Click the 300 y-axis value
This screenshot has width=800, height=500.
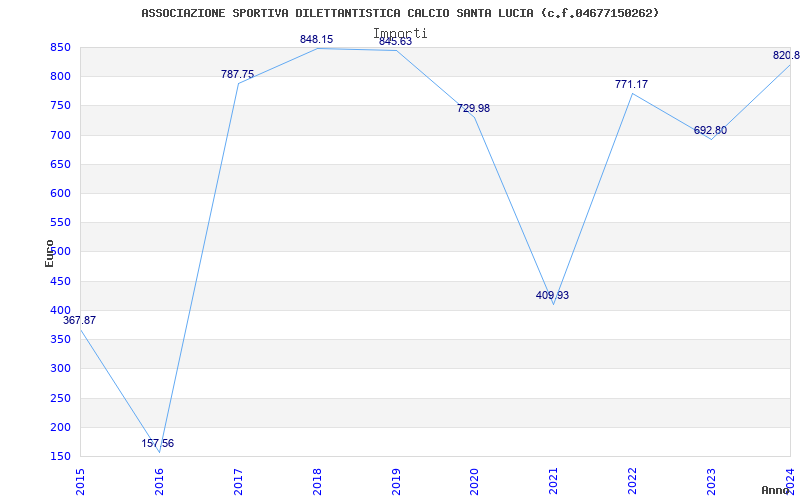point(60,368)
